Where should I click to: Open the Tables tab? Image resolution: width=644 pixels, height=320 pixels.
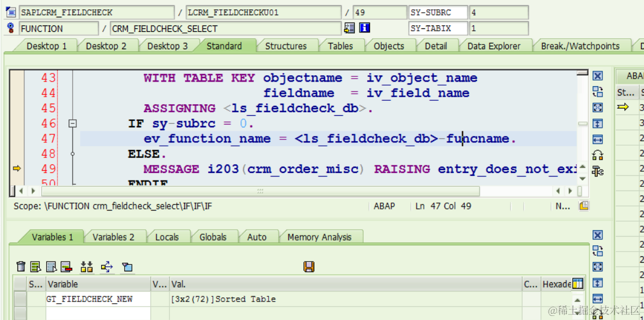(340, 46)
